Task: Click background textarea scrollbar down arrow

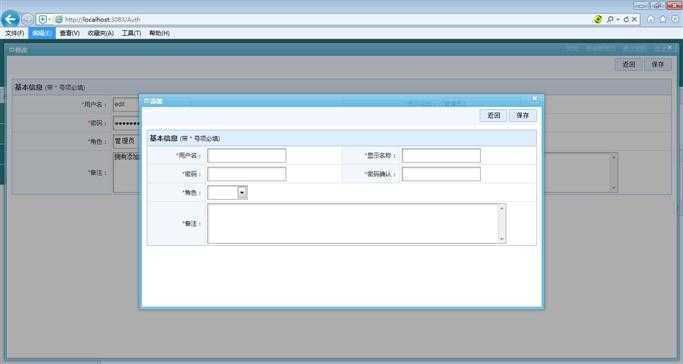Action: [x=613, y=188]
